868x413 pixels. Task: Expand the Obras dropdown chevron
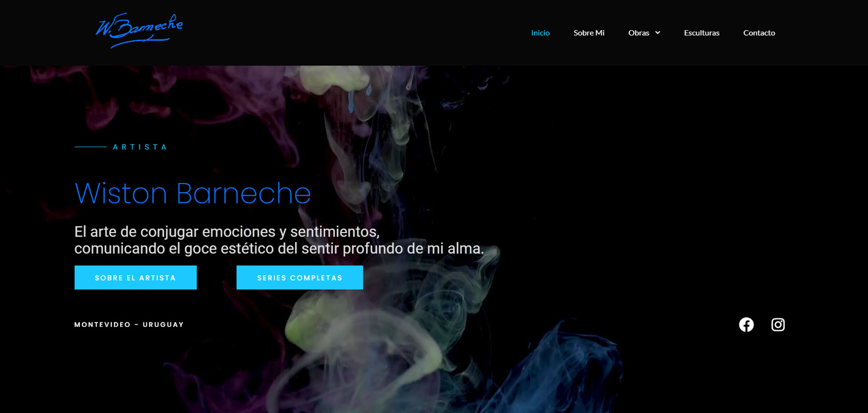[658, 33]
